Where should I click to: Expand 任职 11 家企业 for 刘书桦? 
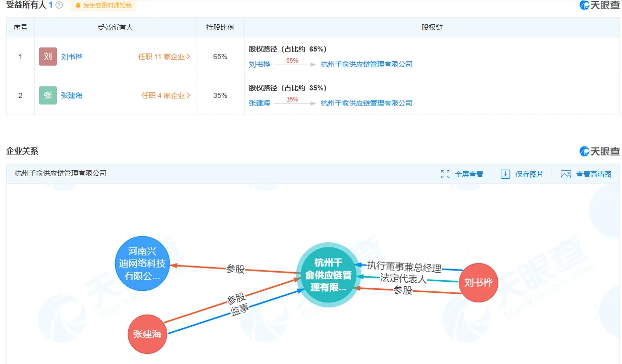[x=165, y=57]
